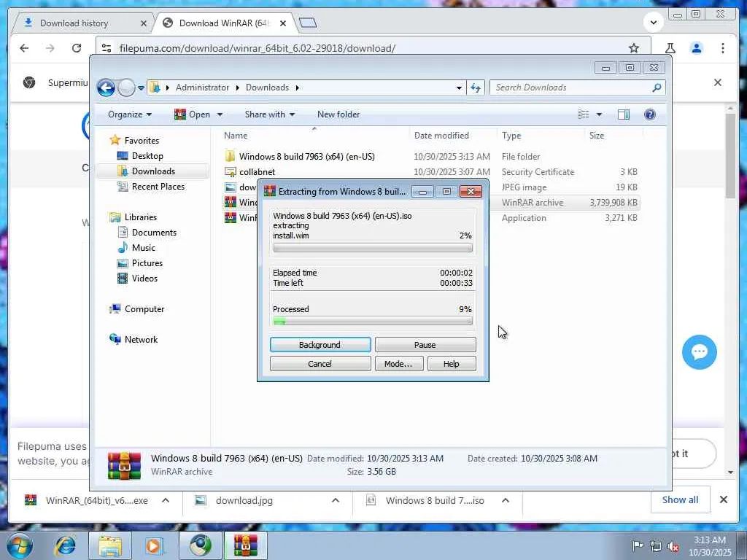Open the Mode... extraction settings

click(398, 363)
